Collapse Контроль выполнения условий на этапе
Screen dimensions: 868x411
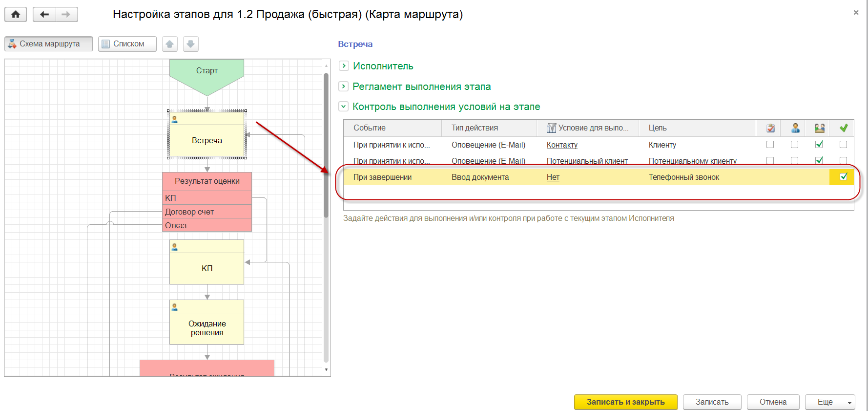pyautogui.click(x=344, y=106)
